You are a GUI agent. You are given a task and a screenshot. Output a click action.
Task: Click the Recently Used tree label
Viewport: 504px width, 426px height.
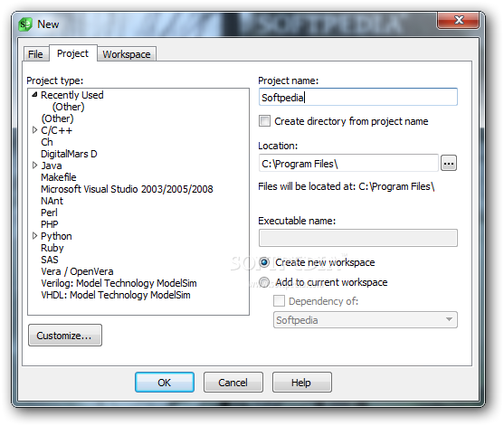pyautogui.click(x=72, y=95)
